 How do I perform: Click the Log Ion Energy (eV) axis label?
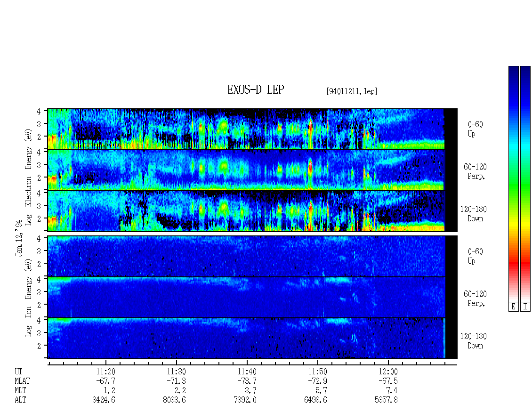coord(29,298)
